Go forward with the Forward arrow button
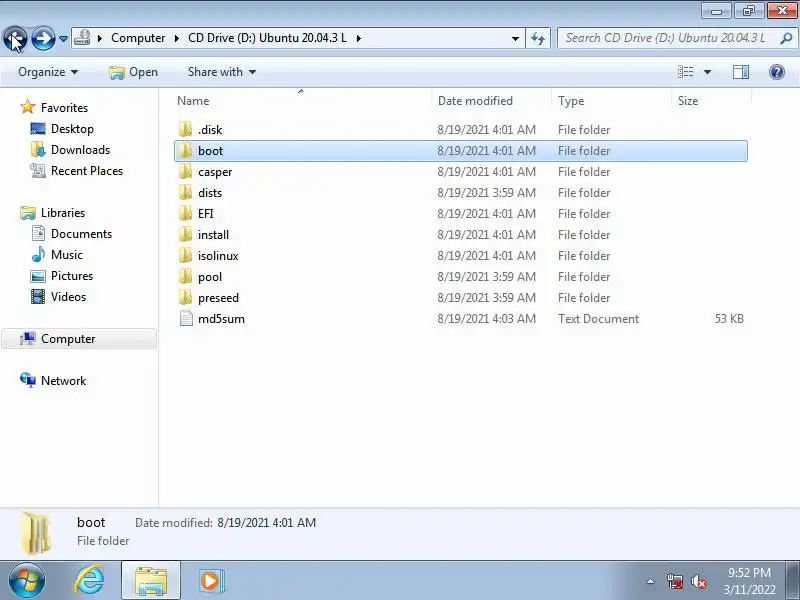800x600 pixels. pos(43,38)
